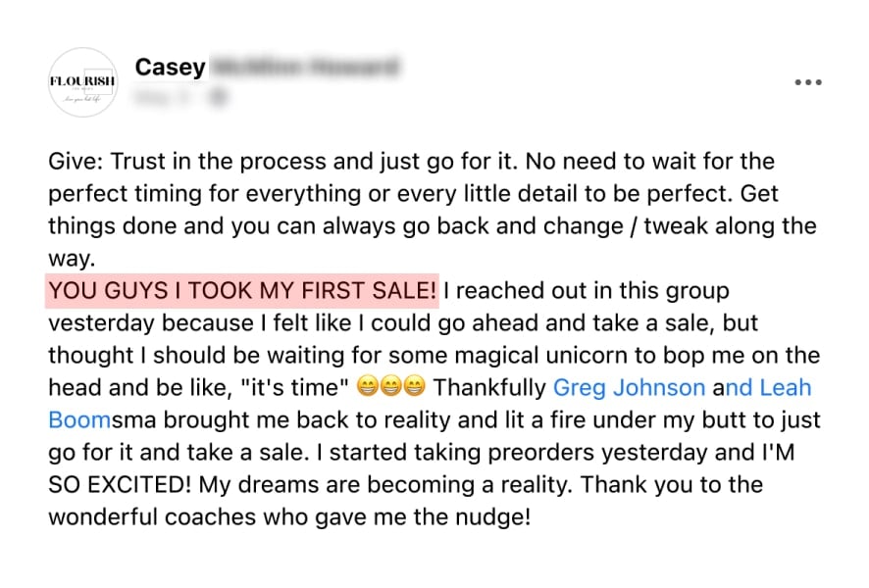Open the three-dot post options menu
Viewport: 869px width, 588px height.
808,82
